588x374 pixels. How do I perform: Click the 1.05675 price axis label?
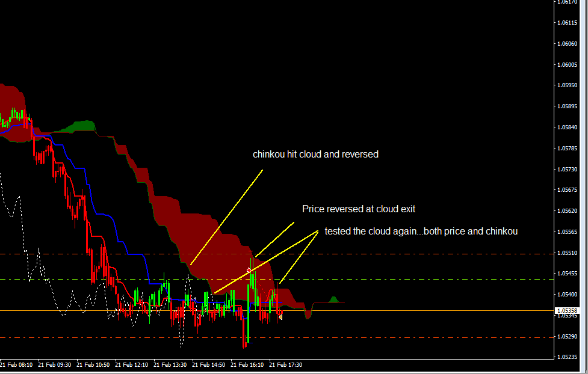[x=567, y=189]
